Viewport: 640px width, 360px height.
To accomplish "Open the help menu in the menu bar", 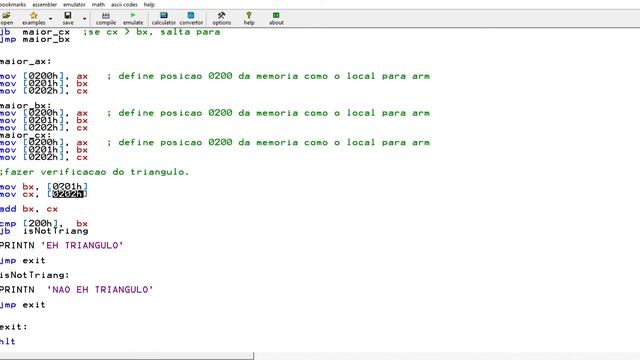I will (149, 4).
